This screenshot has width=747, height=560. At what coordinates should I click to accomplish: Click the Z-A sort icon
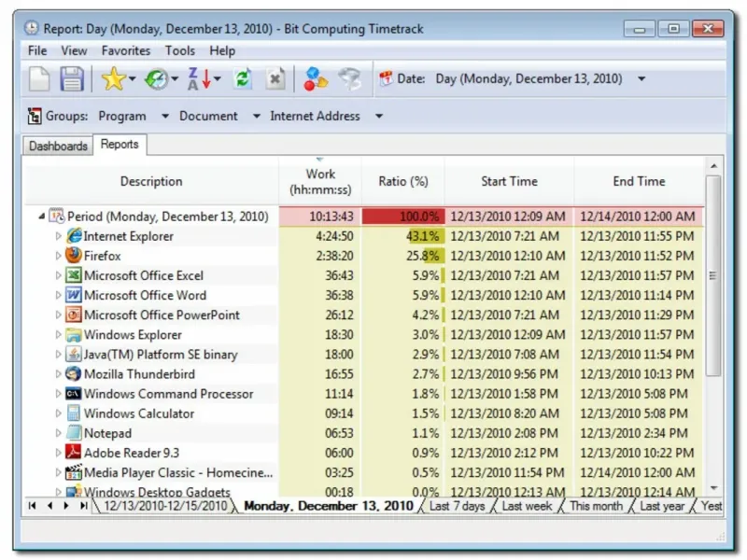coord(199,78)
